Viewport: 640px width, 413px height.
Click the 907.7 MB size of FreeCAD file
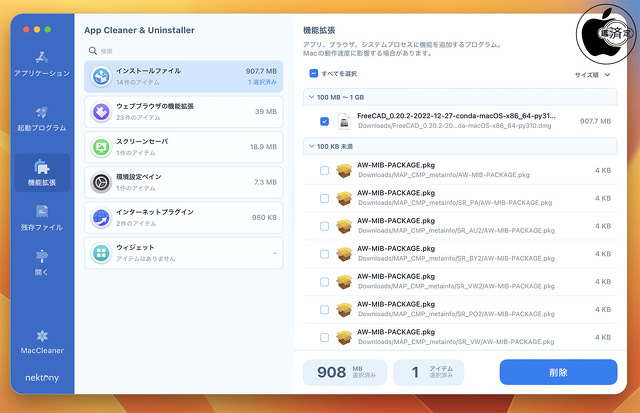[596, 121]
